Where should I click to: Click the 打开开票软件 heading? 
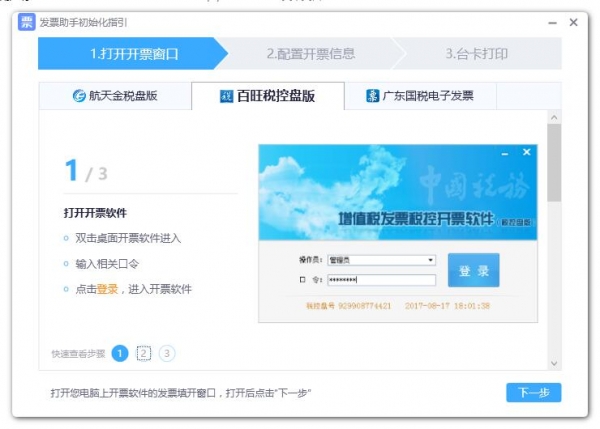pyautogui.click(x=95, y=213)
